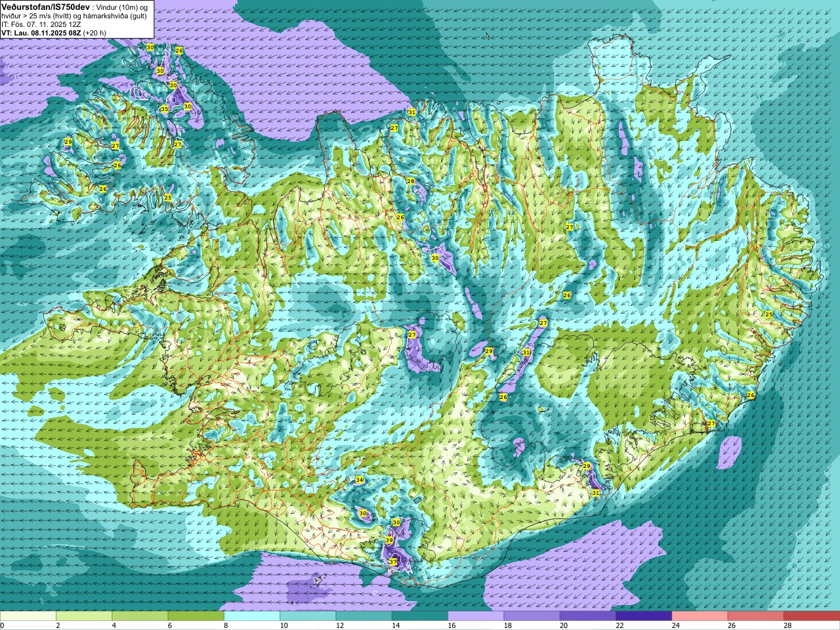Click the 18–20 m/s purple legend swatch
The image size is (840, 630).
tap(532, 616)
